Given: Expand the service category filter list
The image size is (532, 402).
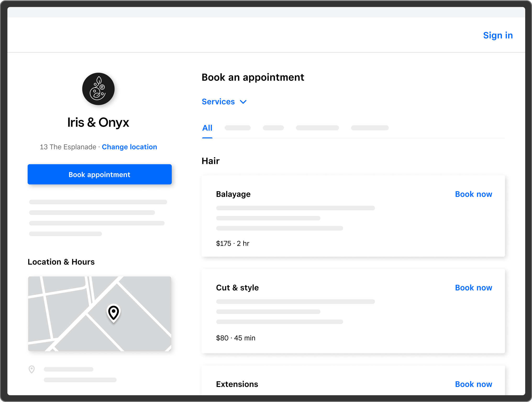Looking at the screenshot, I should (x=224, y=102).
